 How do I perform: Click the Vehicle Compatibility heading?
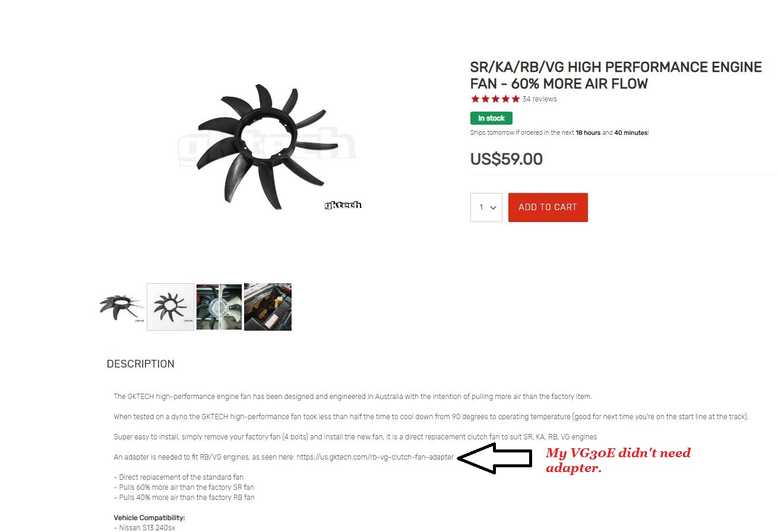tap(150, 518)
